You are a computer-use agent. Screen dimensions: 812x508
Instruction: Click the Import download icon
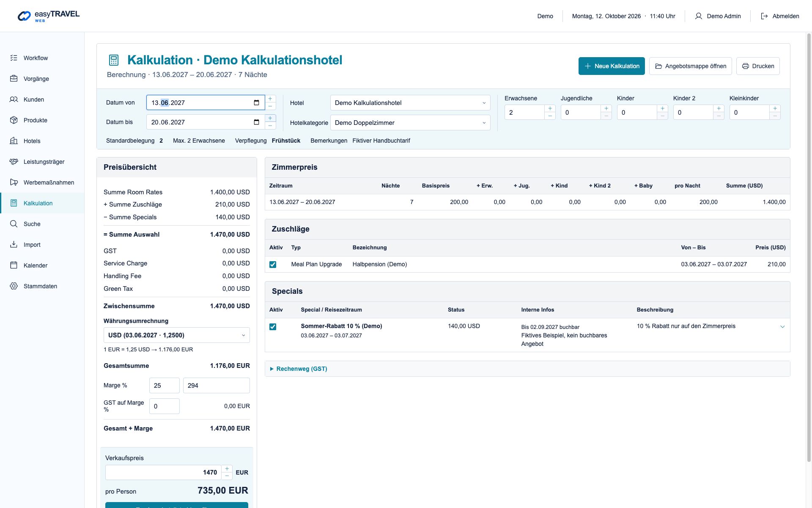coord(14,245)
